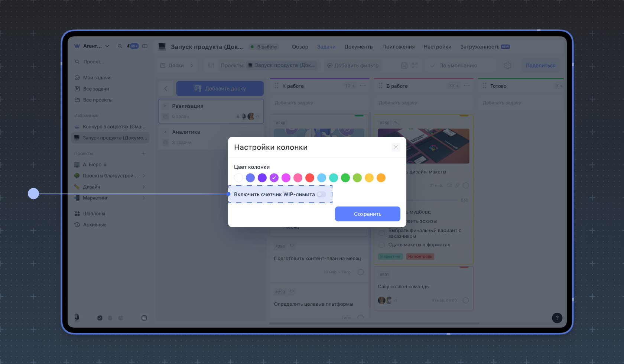Collapse sidebar using the panel icon

[145, 46]
